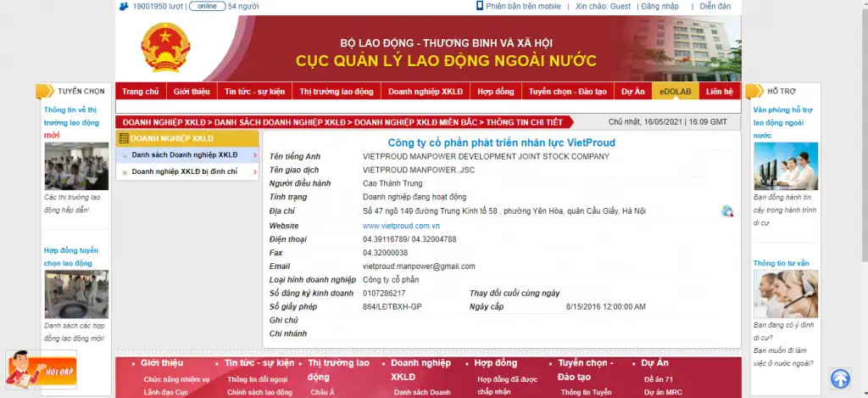Click the TUYỂN CHỌN yellow flag icon
The image size is (868, 398).
click(45, 91)
